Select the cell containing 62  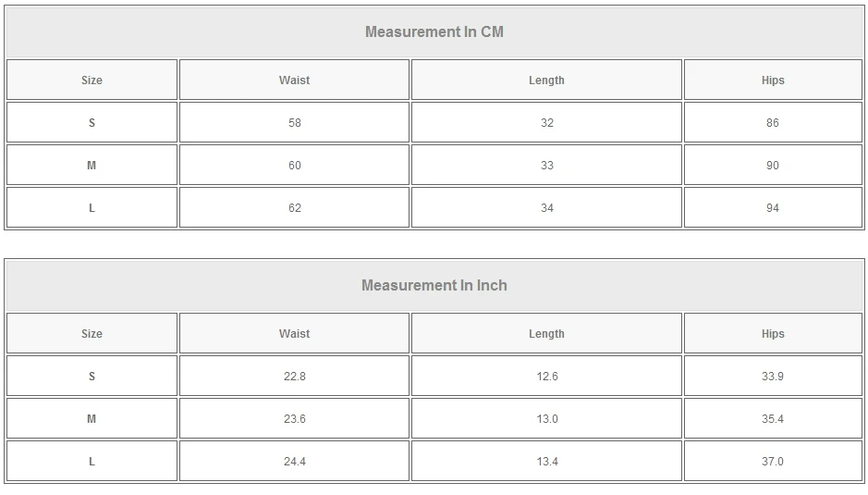[294, 208]
